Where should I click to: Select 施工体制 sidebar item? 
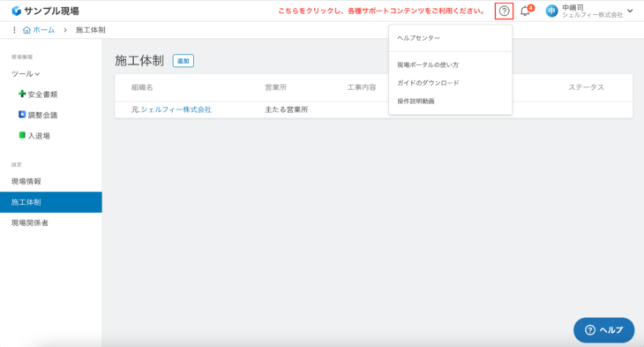click(51, 202)
